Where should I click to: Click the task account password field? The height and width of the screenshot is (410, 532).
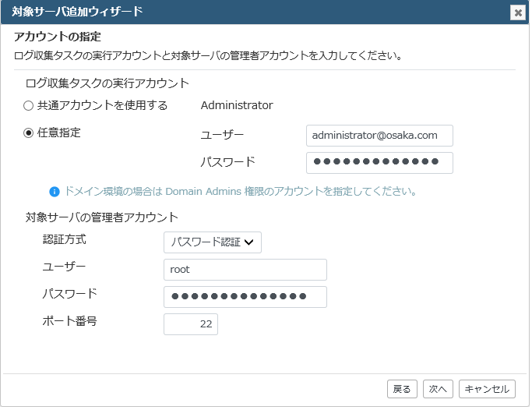(x=379, y=163)
